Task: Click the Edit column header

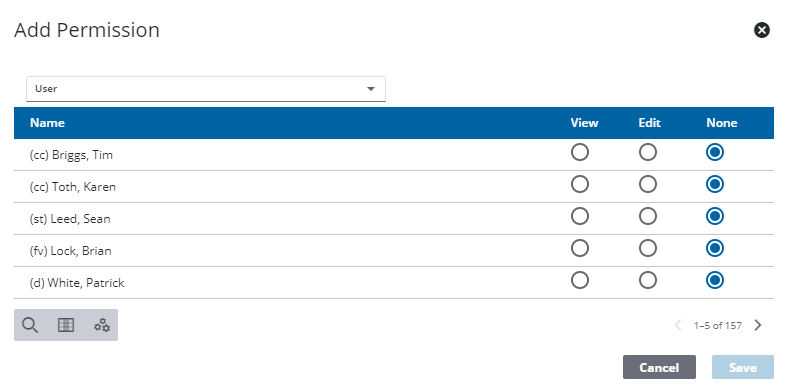Action: pyautogui.click(x=650, y=123)
